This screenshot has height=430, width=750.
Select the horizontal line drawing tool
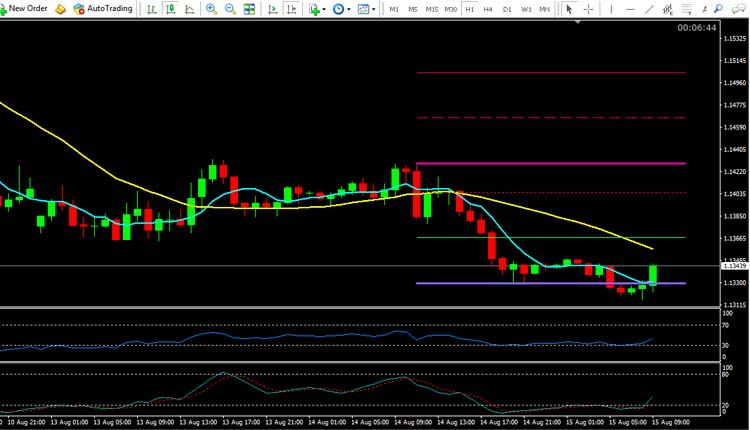630,9
